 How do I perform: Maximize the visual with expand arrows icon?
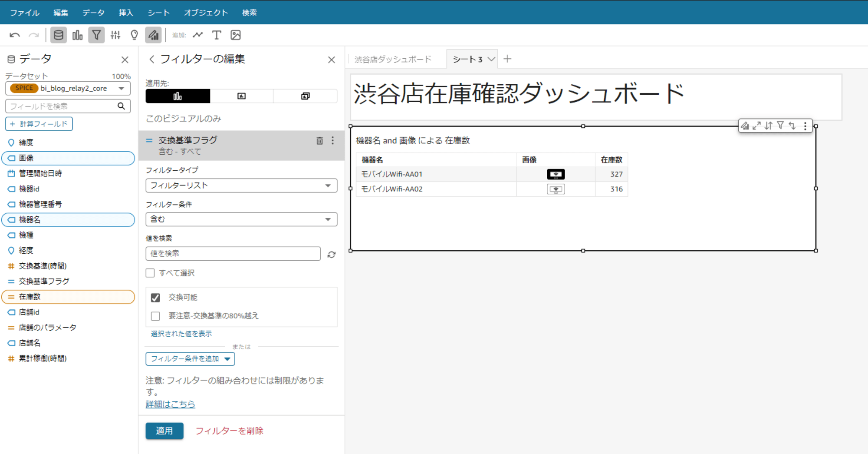click(757, 126)
